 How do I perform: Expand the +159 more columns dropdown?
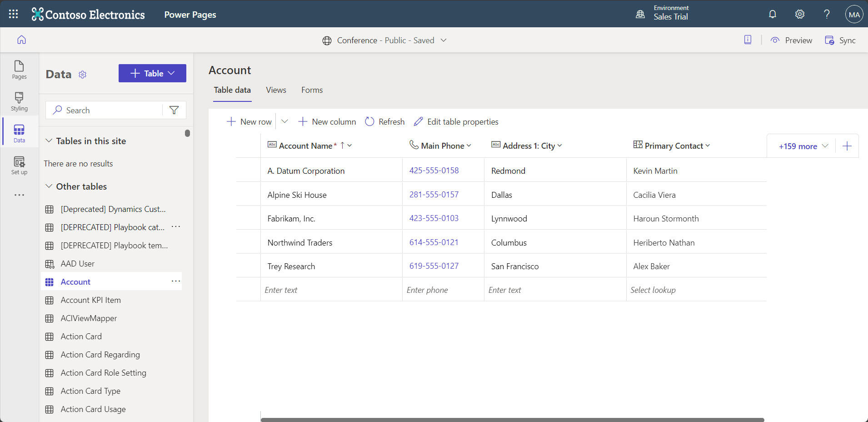(803, 146)
